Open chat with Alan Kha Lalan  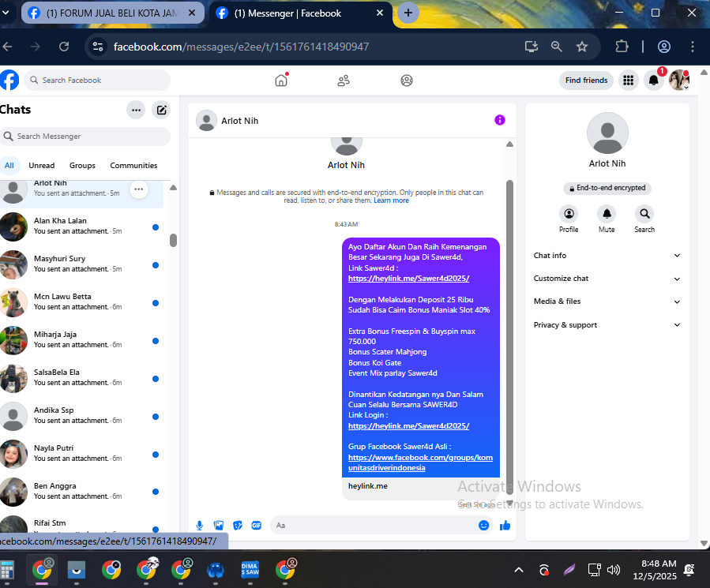point(81,226)
